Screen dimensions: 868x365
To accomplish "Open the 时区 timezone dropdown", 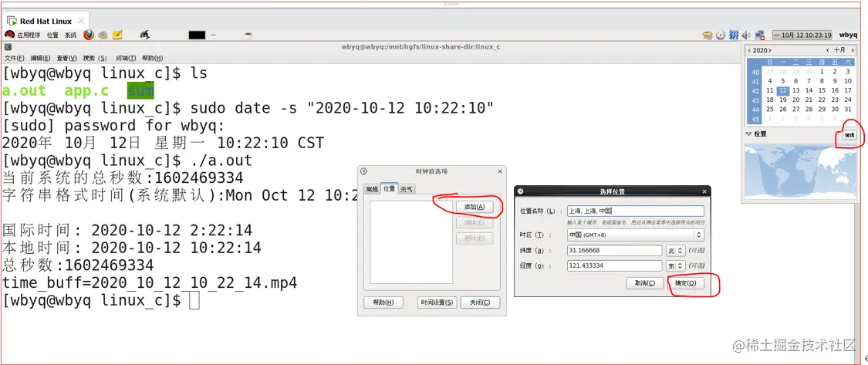I will coord(636,235).
